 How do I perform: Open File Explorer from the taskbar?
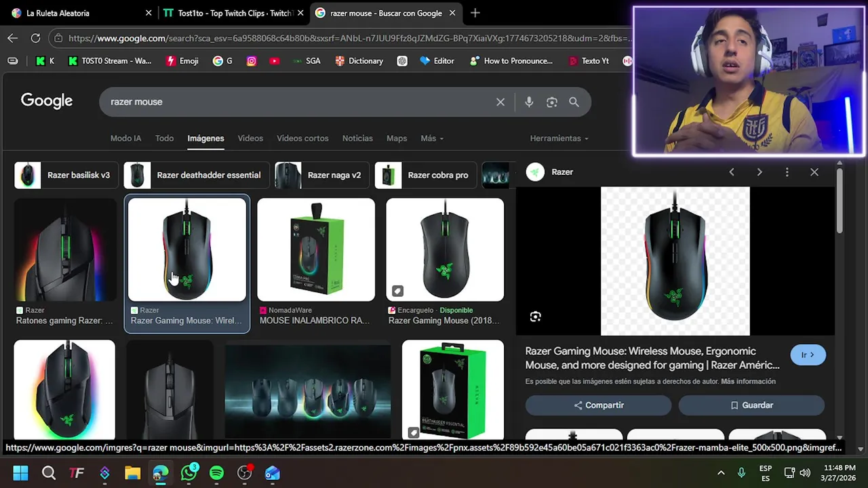(132, 473)
